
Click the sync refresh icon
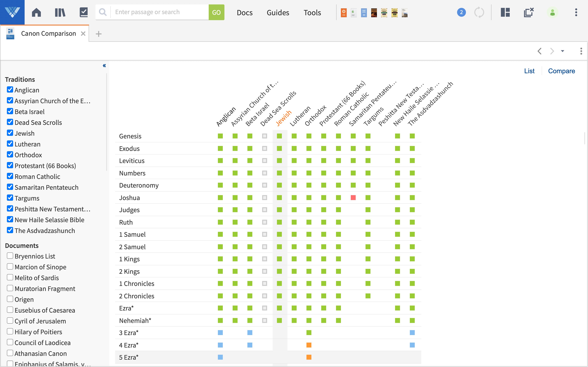tap(479, 12)
